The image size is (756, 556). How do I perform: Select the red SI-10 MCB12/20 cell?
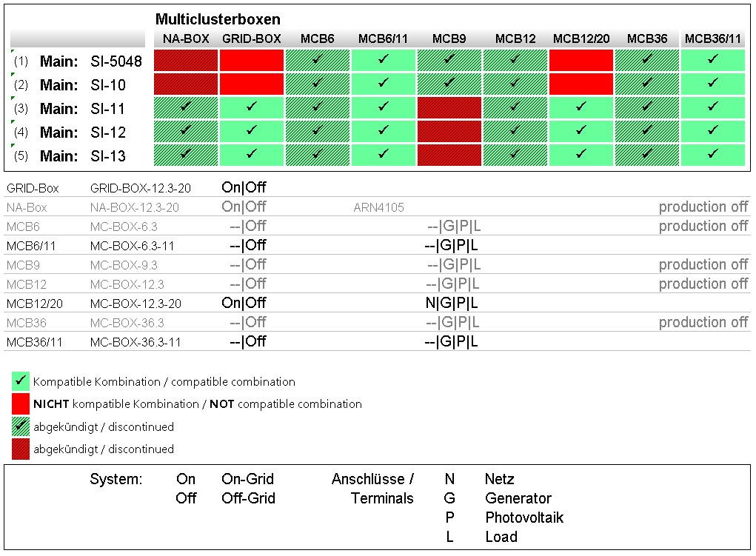coord(581,84)
